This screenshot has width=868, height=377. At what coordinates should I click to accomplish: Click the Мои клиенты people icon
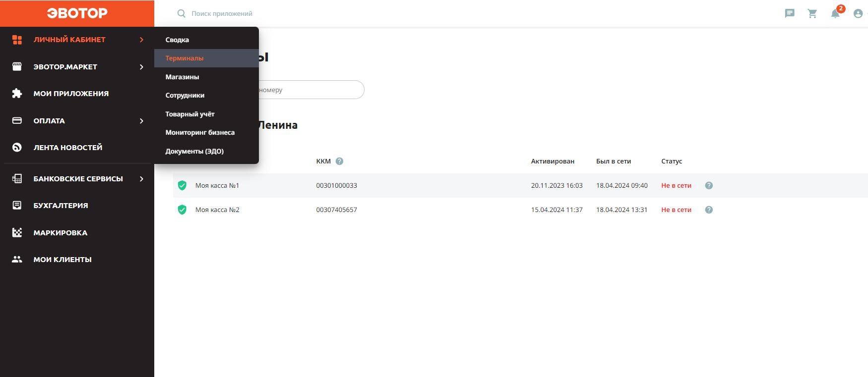click(x=17, y=259)
